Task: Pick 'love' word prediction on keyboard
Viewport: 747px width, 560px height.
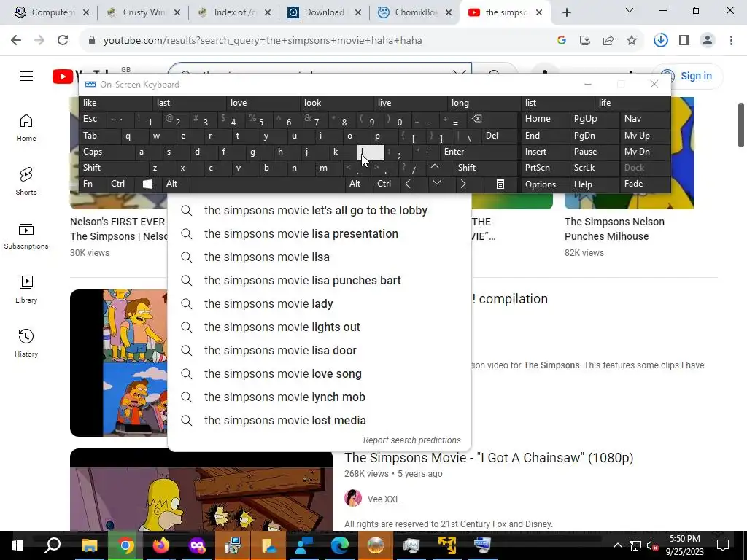Action: pyautogui.click(x=263, y=102)
